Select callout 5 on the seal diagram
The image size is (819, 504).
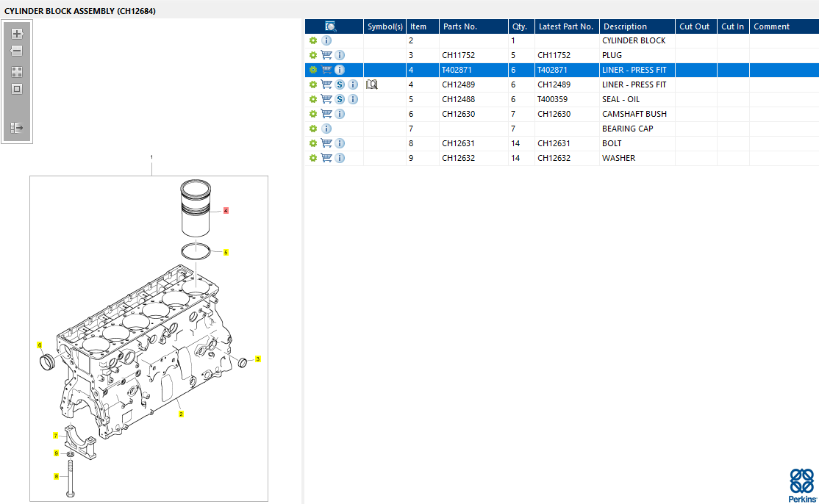click(x=226, y=253)
